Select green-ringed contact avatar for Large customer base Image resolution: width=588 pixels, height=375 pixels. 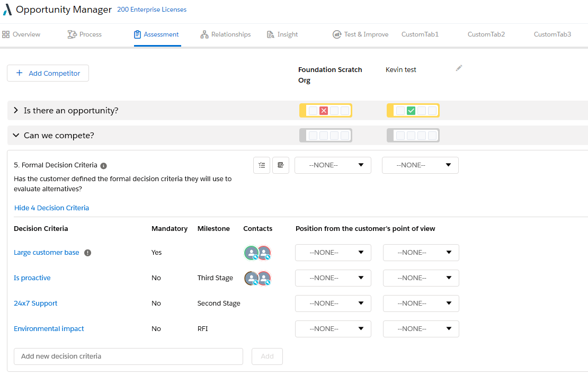click(251, 253)
